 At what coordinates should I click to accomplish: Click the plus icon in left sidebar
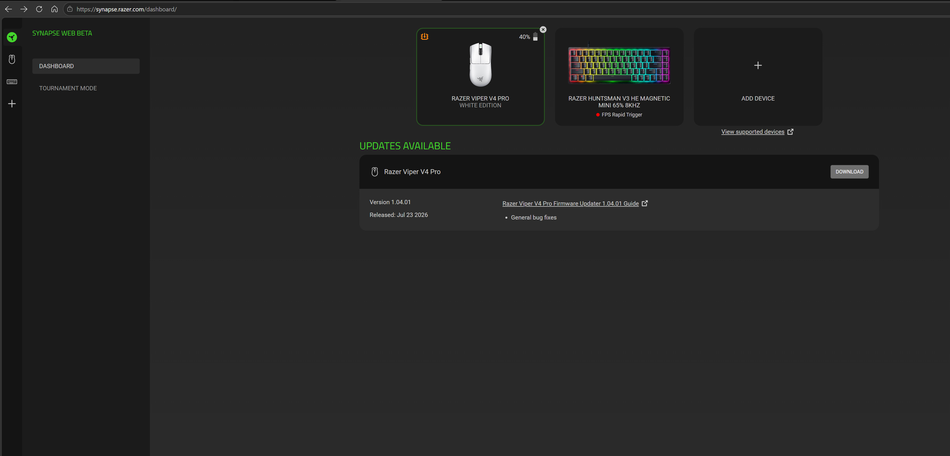(12, 104)
